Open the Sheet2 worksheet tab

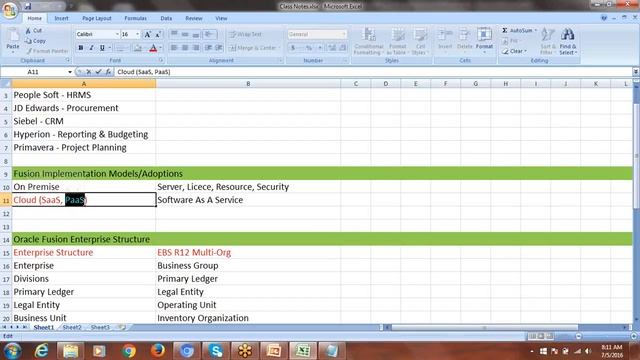pyautogui.click(x=72, y=327)
